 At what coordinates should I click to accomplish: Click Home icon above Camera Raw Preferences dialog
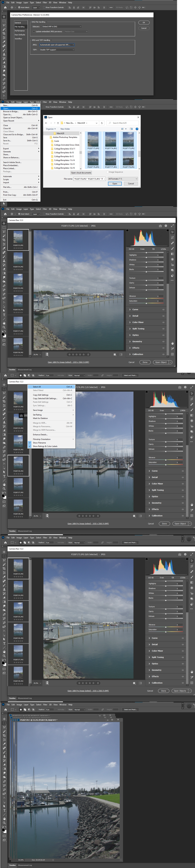(5, 7)
